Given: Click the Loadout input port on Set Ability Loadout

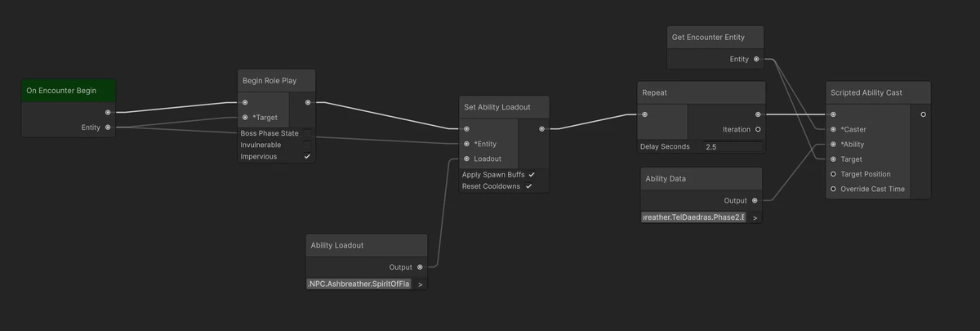Looking at the screenshot, I should click(x=466, y=159).
